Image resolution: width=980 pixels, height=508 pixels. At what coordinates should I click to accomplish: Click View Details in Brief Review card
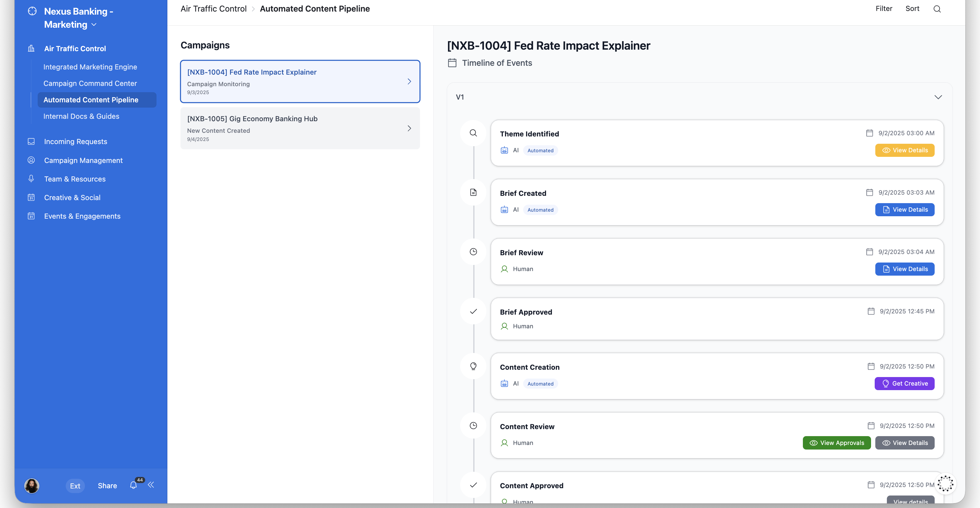point(904,269)
